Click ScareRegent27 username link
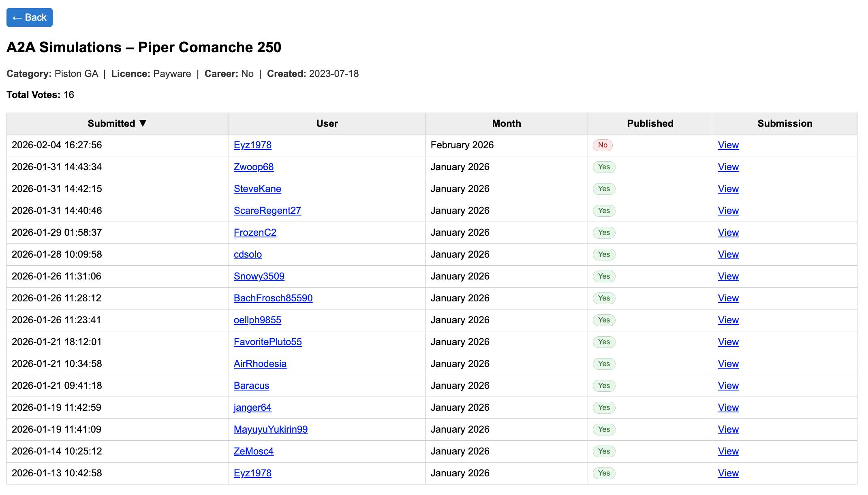Viewport: 868px width, 495px height. coord(267,211)
